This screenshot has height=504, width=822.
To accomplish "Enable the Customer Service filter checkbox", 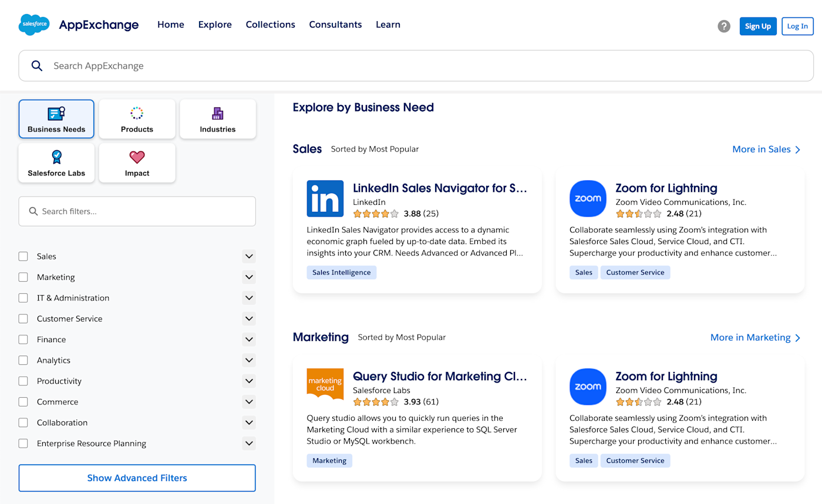I will 23,319.
